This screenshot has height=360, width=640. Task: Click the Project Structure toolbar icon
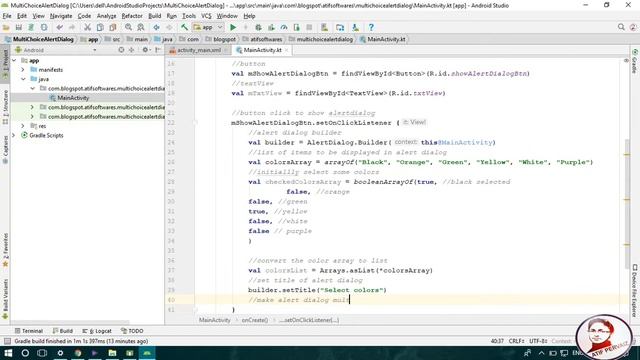click(340, 27)
